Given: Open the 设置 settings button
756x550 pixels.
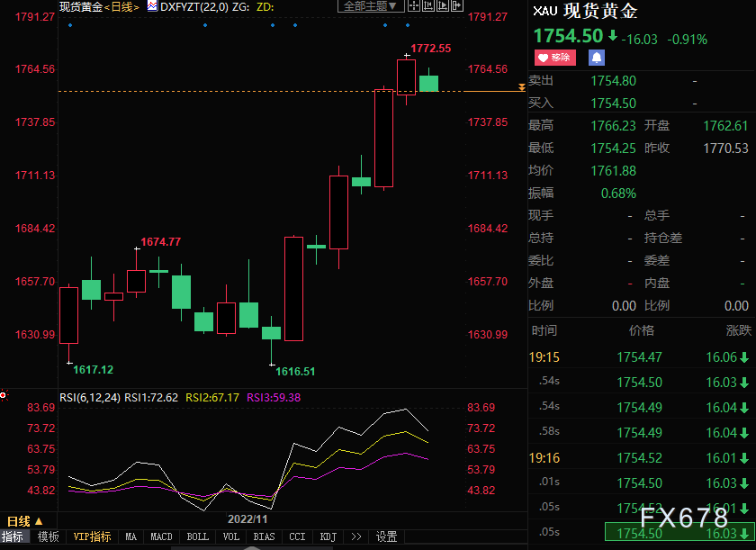Looking at the screenshot, I should click(386, 537).
